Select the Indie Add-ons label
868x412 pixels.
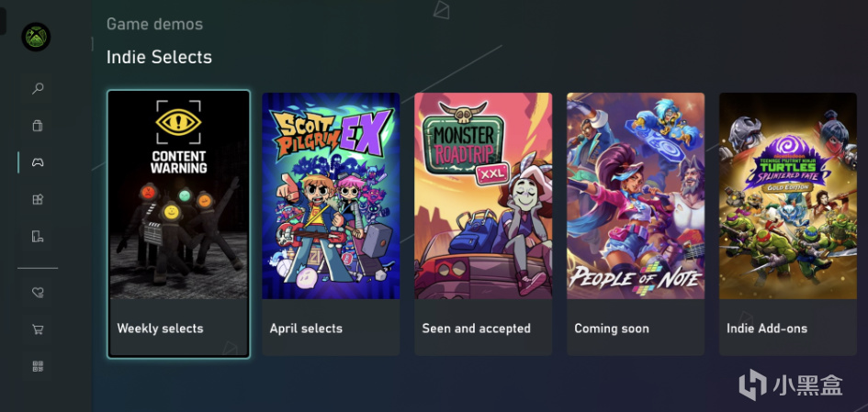[x=767, y=328]
